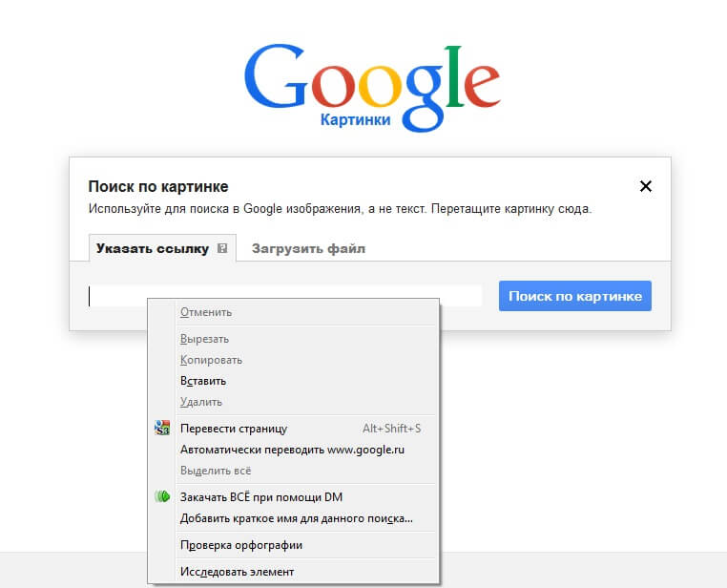This screenshot has width=727, height=588.
Task: Choose Автоматически переводить www.google.ru
Action: tap(293, 450)
